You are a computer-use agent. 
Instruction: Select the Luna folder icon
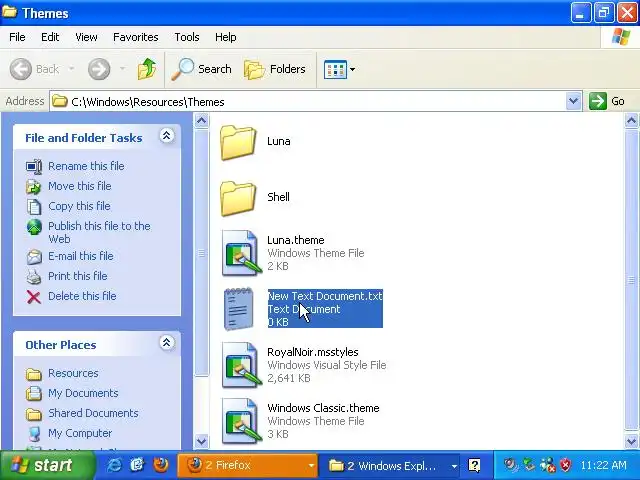point(238,142)
